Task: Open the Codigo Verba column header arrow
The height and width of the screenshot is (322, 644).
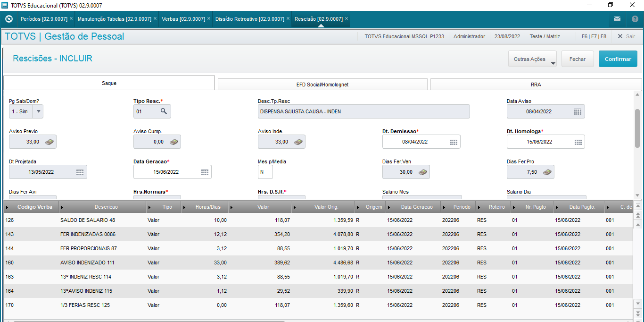Action: click(7, 207)
